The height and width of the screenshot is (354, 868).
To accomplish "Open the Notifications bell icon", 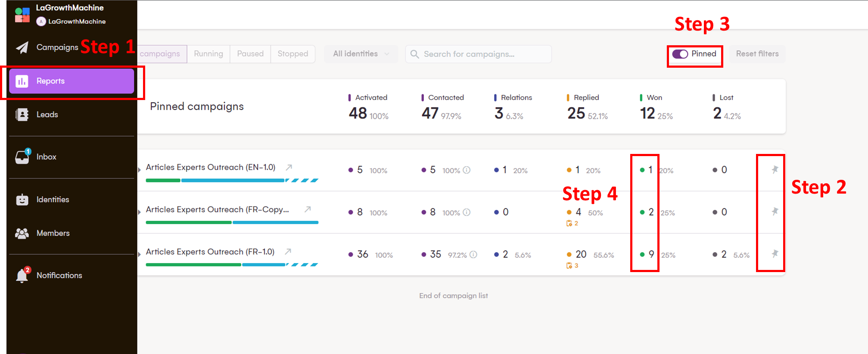I will (22, 275).
